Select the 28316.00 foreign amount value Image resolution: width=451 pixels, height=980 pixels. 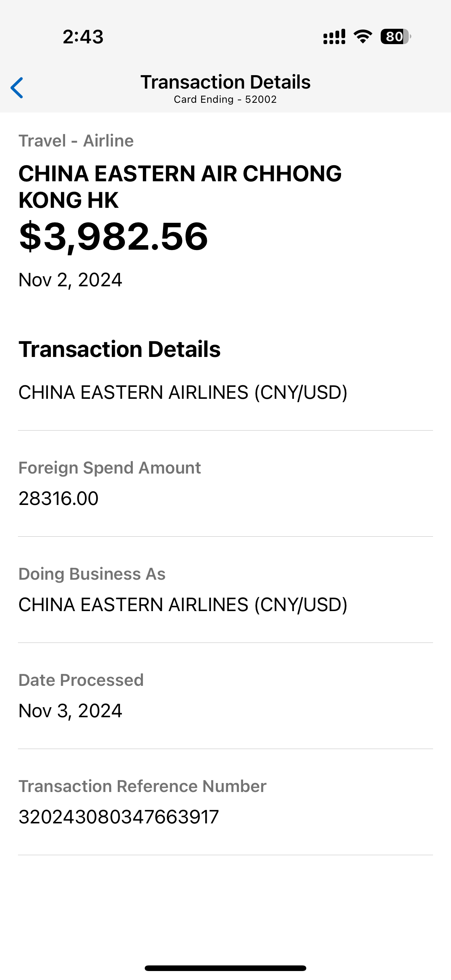tap(59, 498)
